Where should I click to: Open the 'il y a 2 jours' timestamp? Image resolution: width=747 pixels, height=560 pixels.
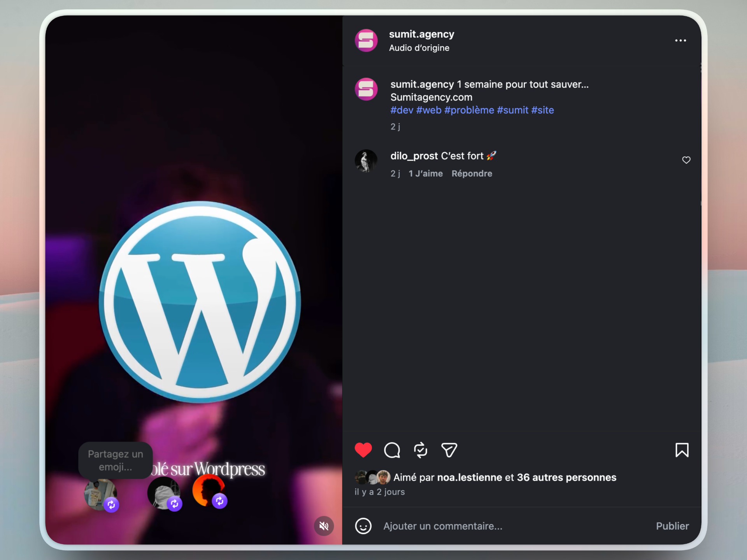[x=379, y=492]
